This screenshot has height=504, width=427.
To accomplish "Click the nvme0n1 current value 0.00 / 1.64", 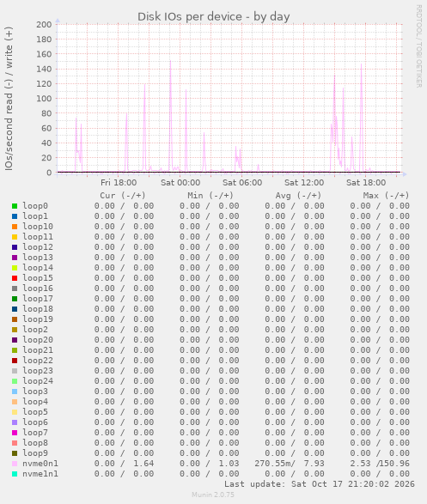I will pyautogui.click(x=124, y=464).
